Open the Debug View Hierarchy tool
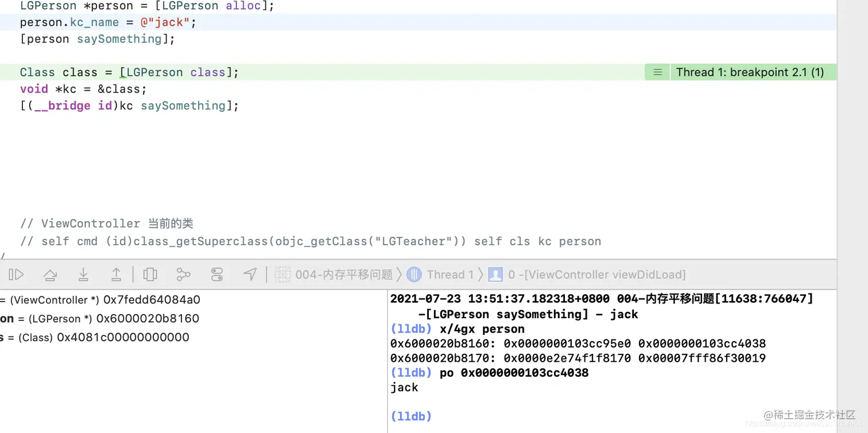This screenshot has width=868, height=433. pos(150,275)
